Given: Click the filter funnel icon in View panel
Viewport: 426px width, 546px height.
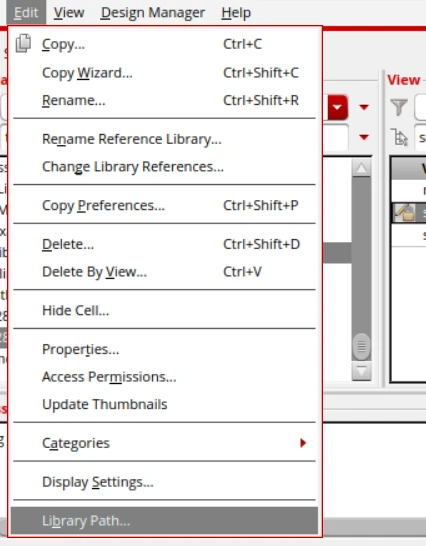Looking at the screenshot, I should coord(399,107).
